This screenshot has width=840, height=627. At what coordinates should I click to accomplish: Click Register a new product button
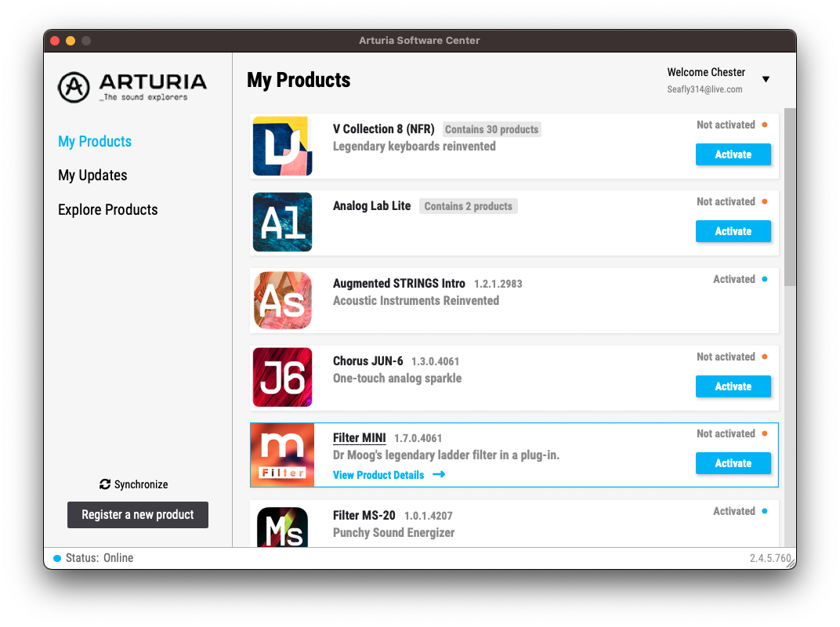pos(138,514)
